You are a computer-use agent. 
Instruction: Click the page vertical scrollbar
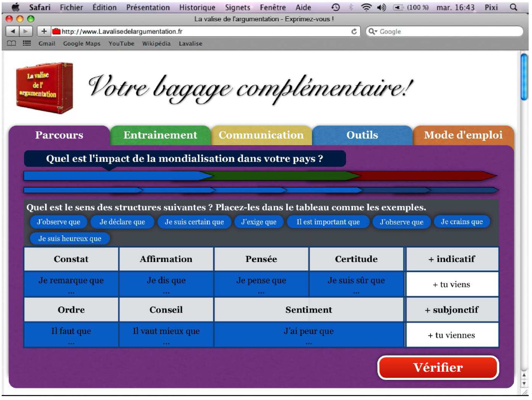click(523, 78)
